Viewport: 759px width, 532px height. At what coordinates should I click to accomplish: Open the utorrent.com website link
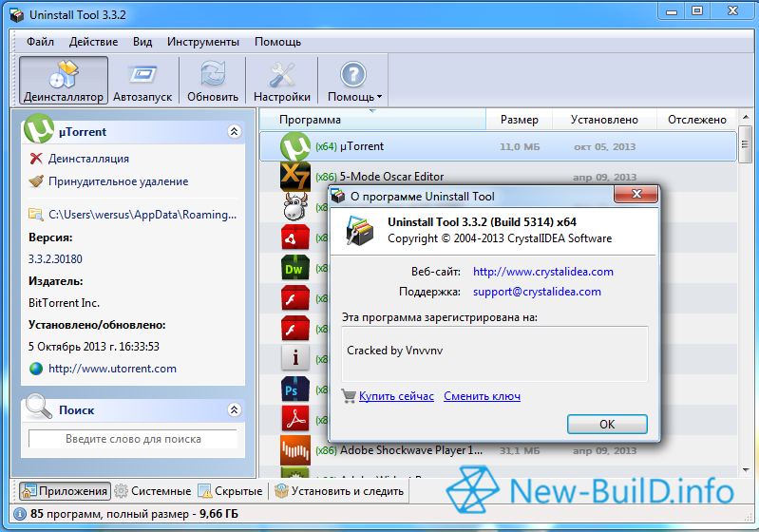click(x=112, y=369)
